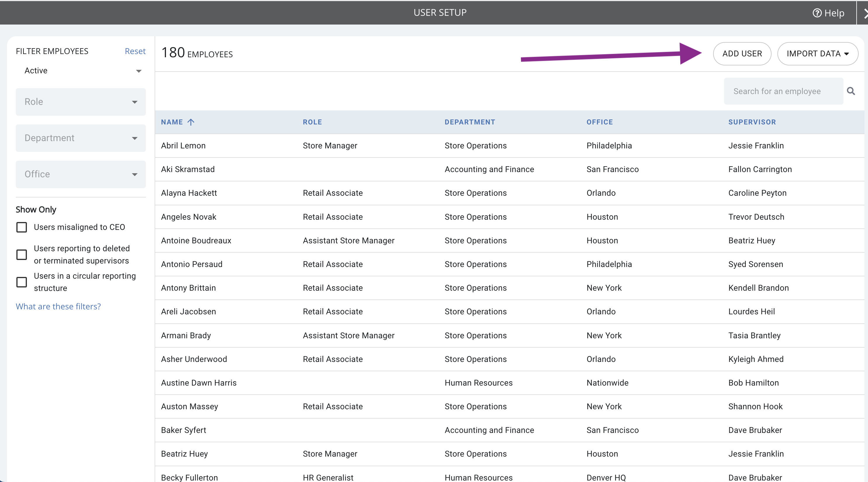Screen dimensions: 868x482
Task: Check Users misaligned to CEO
Action: click(22, 227)
